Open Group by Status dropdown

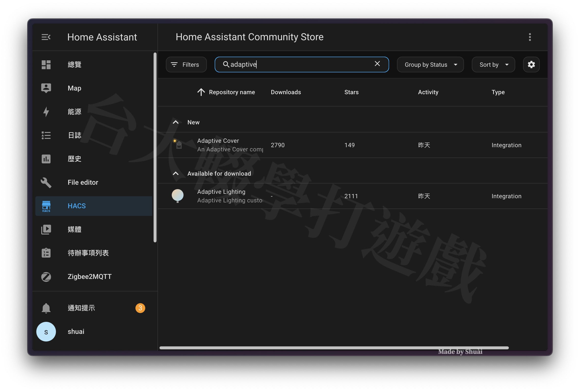pos(430,64)
